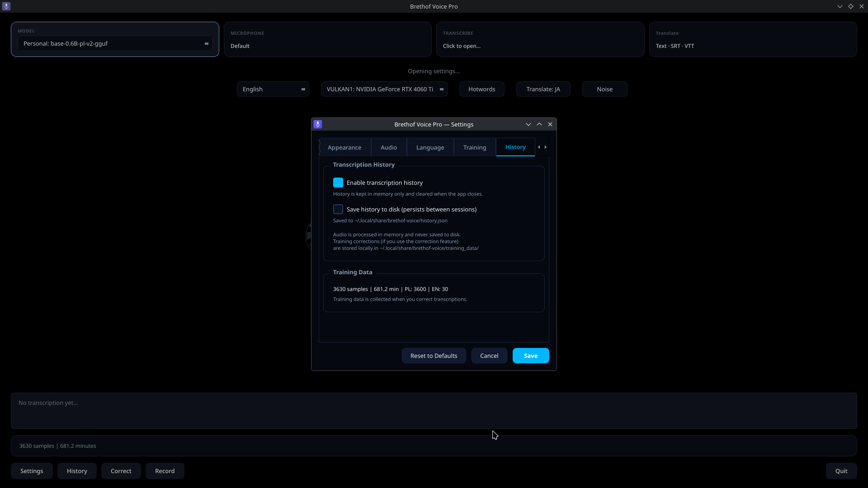The height and width of the screenshot is (488, 868).
Task: Click the Microphone Default card
Action: tap(328, 39)
